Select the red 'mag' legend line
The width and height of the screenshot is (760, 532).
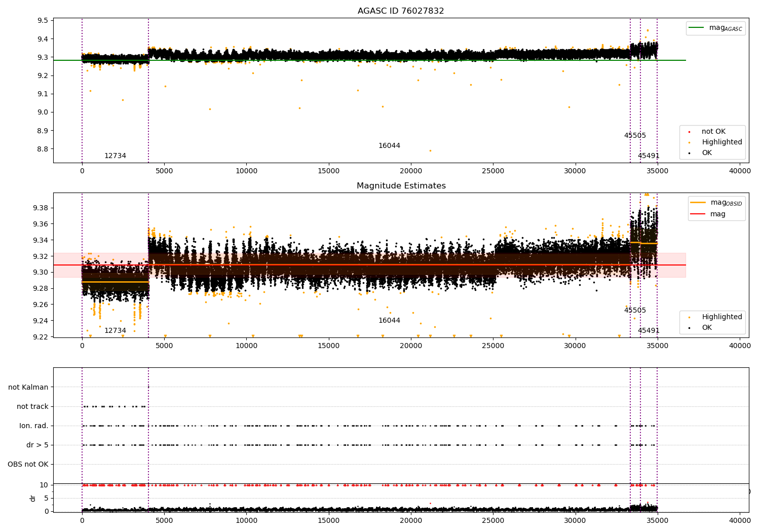(698, 214)
